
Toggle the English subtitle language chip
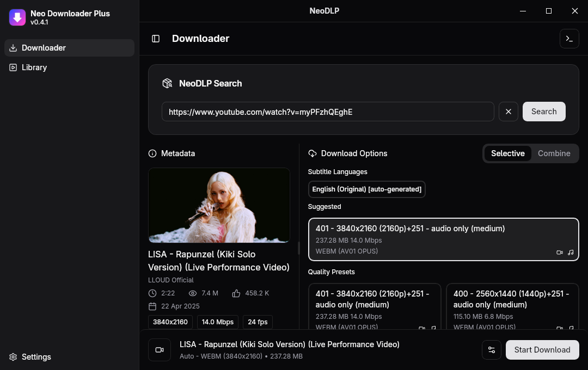pyautogui.click(x=366, y=189)
